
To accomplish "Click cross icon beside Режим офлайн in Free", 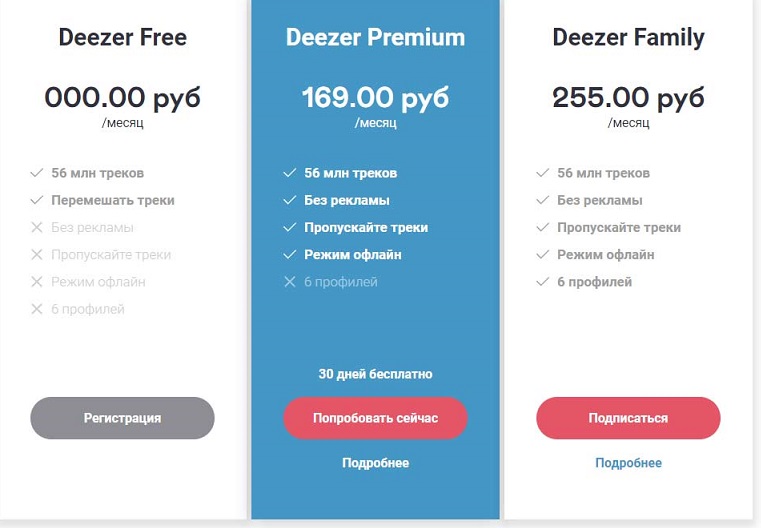I will [x=37, y=281].
